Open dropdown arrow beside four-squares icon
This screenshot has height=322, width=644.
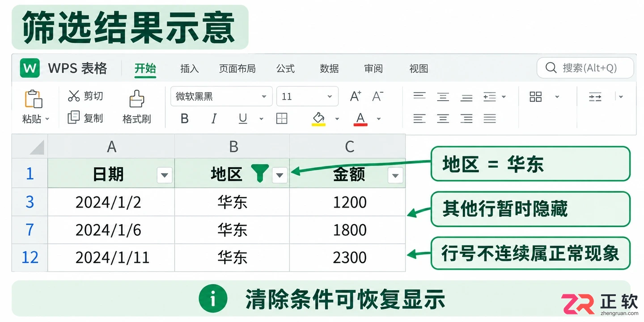point(557,97)
